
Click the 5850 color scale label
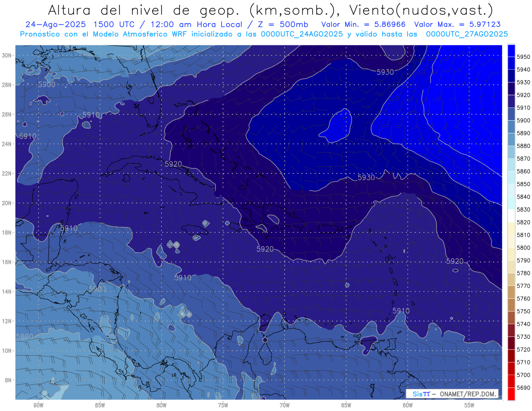(524, 184)
